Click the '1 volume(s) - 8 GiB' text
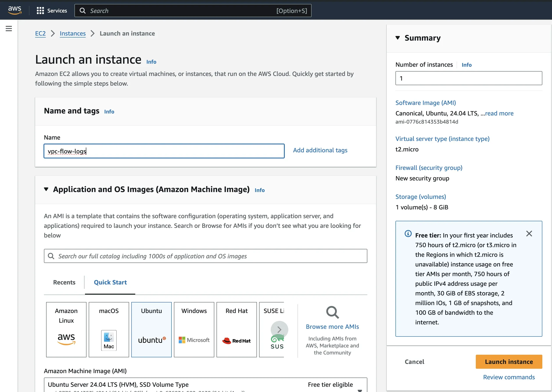Viewport: 552px width, 392px height. coord(422,207)
